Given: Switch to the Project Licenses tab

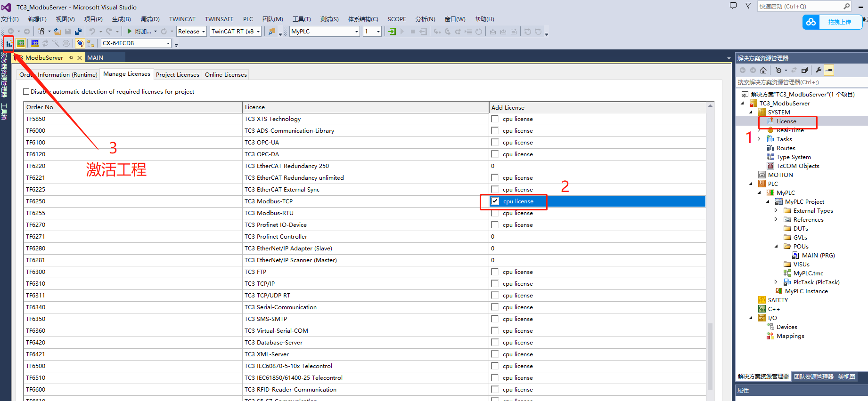Looking at the screenshot, I should [x=178, y=75].
